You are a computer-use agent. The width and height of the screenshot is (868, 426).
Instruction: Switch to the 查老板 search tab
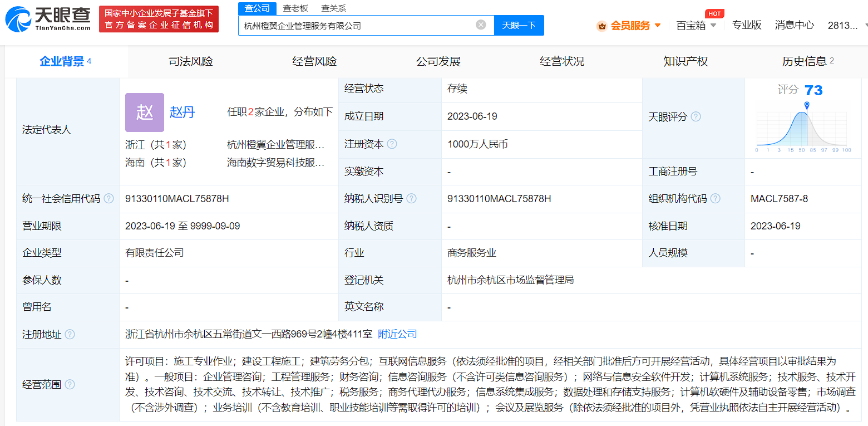pos(295,8)
